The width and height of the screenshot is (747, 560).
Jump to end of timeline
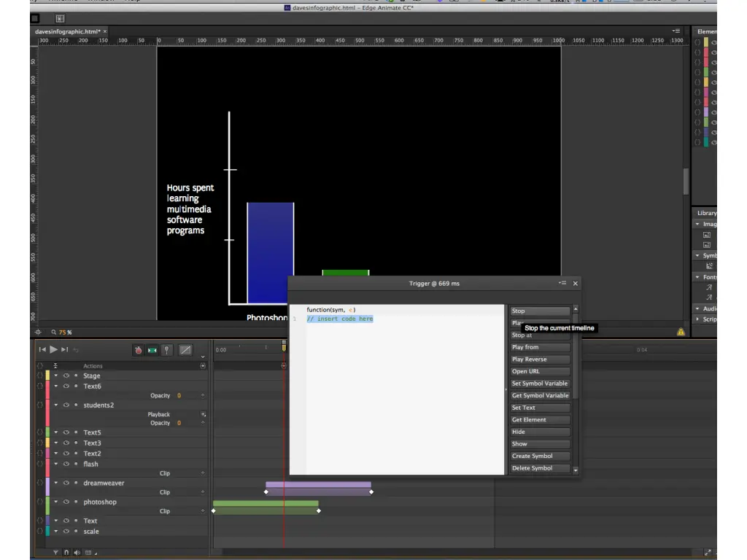point(64,349)
